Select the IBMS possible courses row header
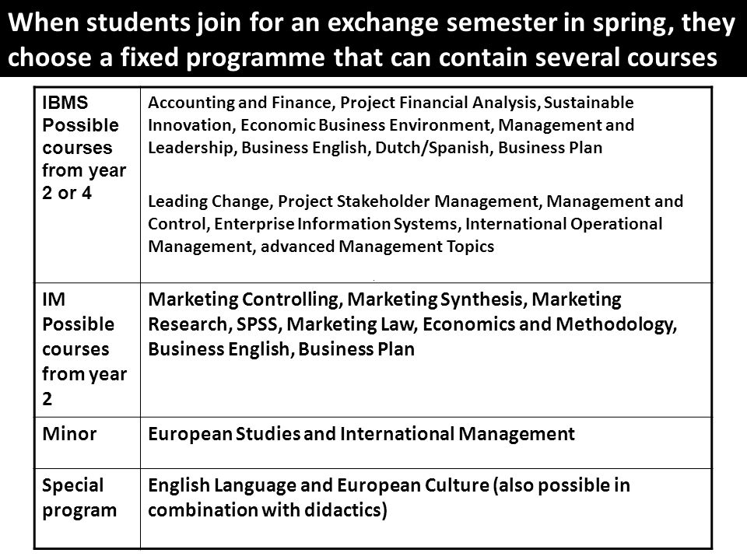The width and height of the screenshot is (747, 560). (x=84, y=148)
